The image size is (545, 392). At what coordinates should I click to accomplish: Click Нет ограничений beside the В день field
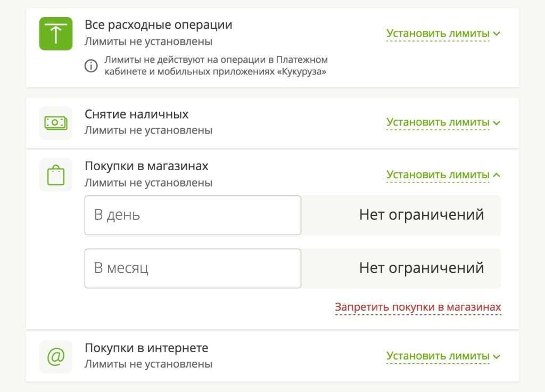coord(421,215)
